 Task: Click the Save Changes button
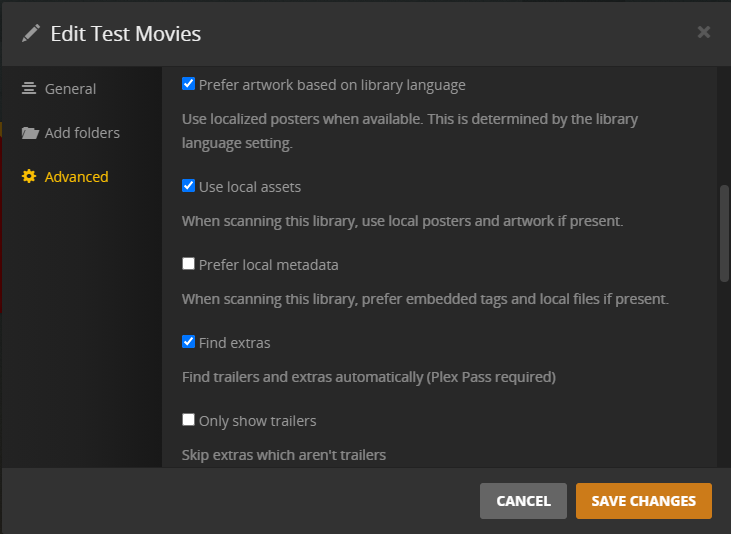tap(643, 501)
